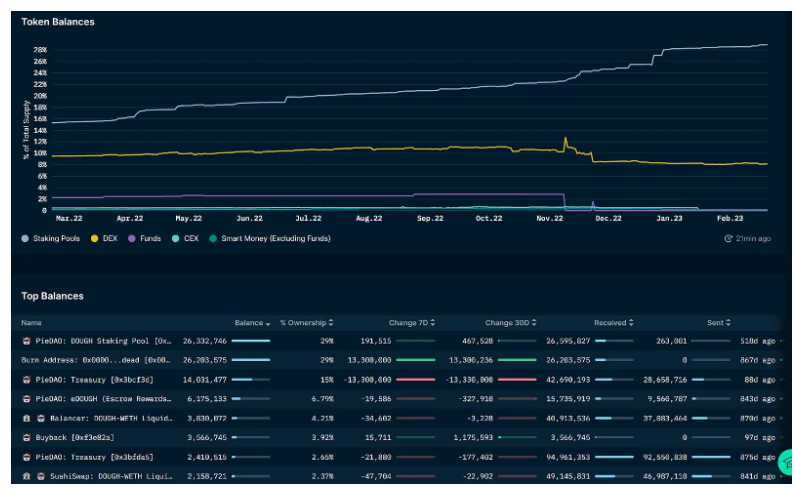Image resolution: width=795 pixels, height=490 pixels.
Task: Click 518d ago in Staking Pool row
Action: pos(757,341)
